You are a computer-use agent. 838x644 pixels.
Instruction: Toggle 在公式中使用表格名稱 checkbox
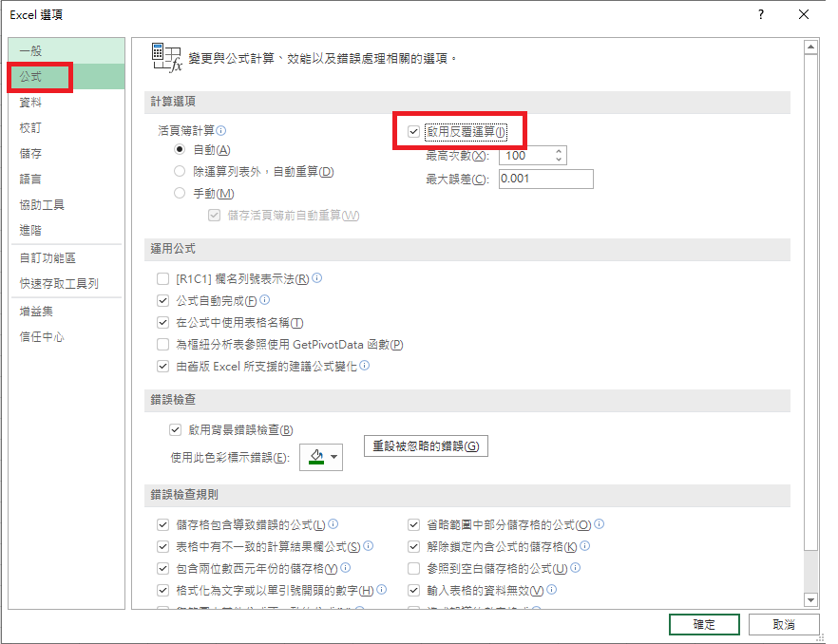click(163, 323)
